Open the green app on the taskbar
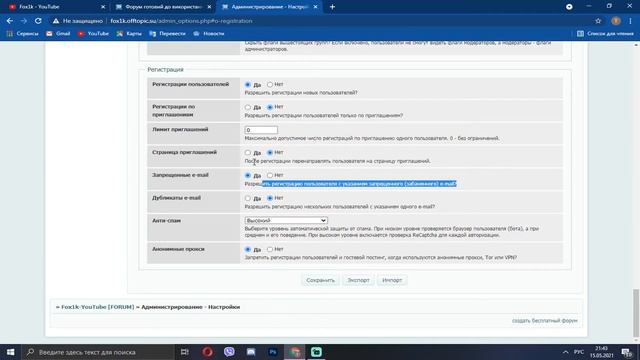This screenshot has height=360, width=640. (316, 352)
